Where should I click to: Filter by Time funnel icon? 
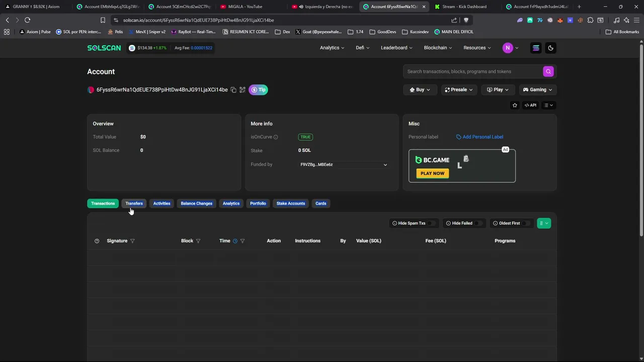tap(243, 241)
